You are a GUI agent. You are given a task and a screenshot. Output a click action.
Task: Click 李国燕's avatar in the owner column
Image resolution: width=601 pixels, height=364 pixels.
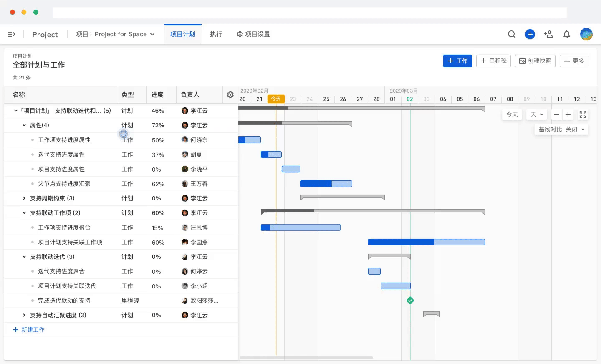point(185,242)
